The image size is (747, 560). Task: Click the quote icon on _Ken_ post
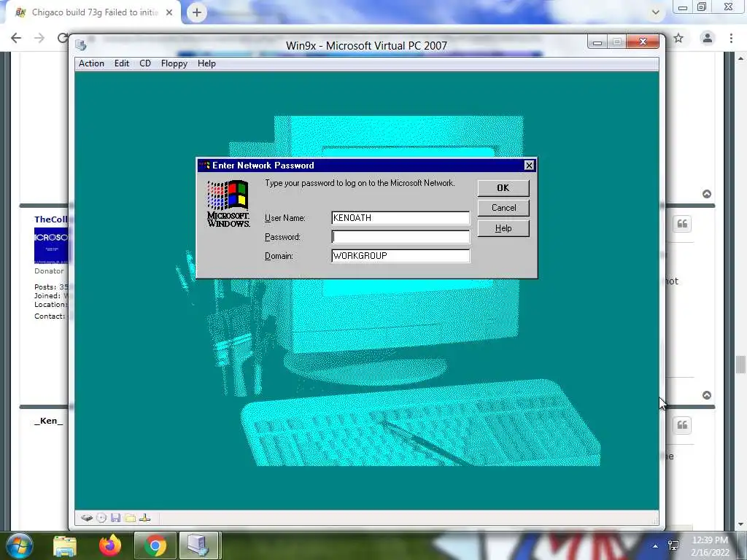pos(682,425)
